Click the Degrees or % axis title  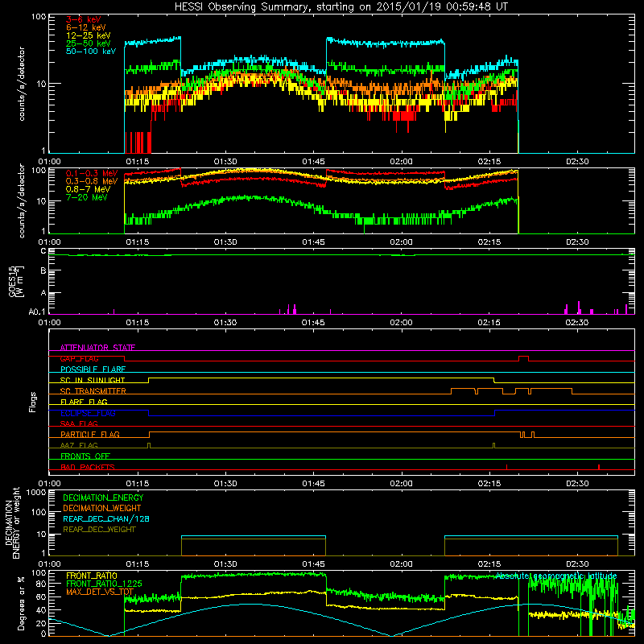click(x=21, y=603)
